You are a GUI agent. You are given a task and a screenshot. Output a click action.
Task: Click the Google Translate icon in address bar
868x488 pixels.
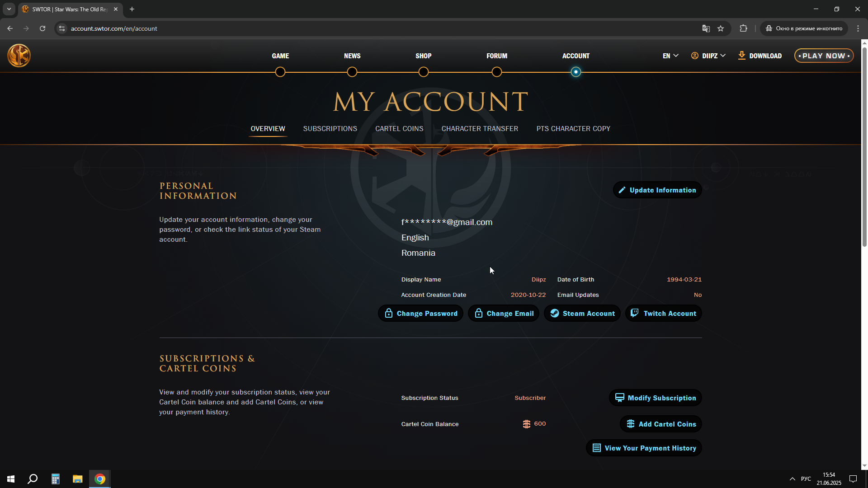[x=706, y=28]
